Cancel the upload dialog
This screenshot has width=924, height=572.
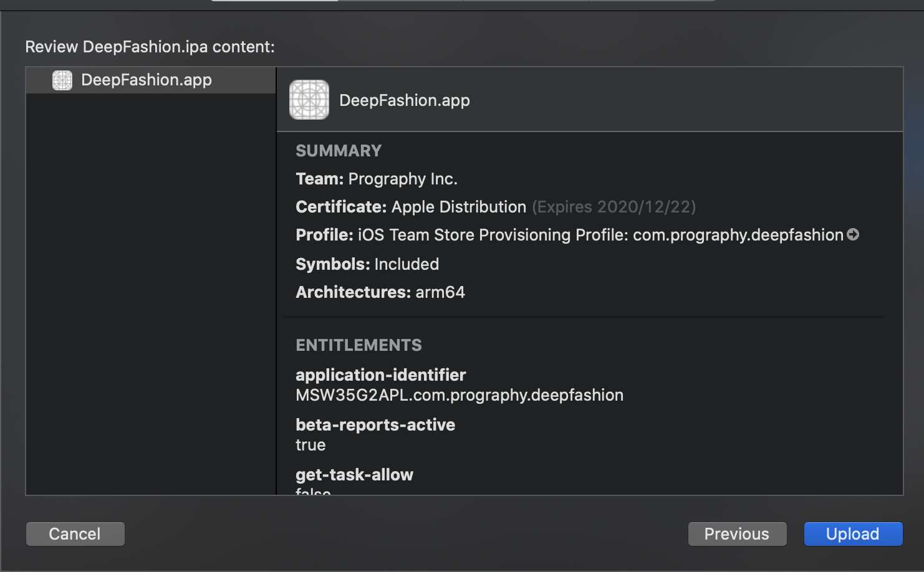pyautogui.click(x=75, y=534)
